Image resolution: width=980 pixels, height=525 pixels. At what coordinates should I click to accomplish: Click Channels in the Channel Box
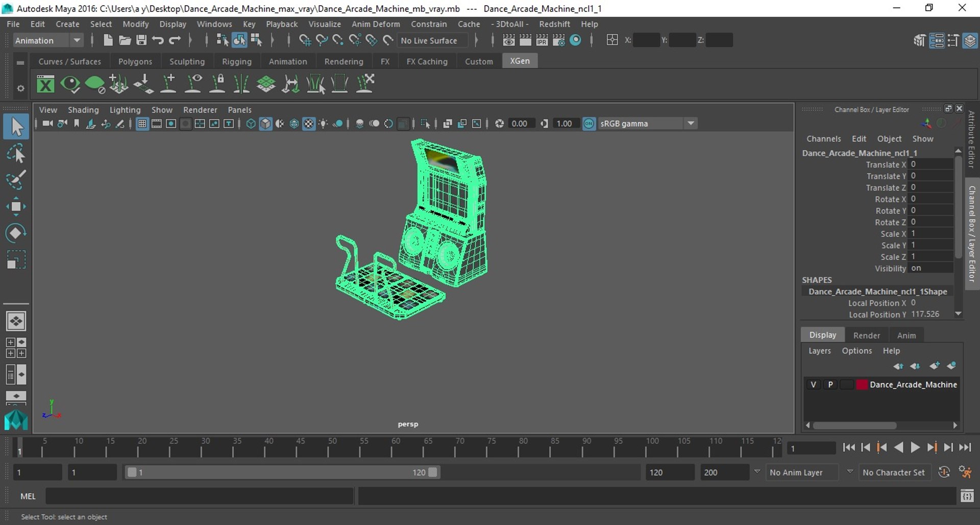coord(823,139)
